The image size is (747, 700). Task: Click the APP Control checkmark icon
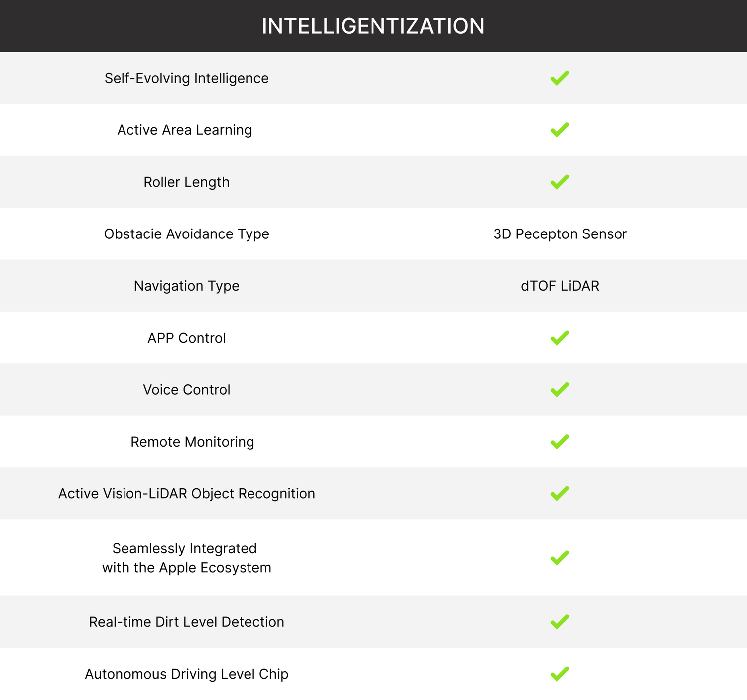click(x=560, y=338)
